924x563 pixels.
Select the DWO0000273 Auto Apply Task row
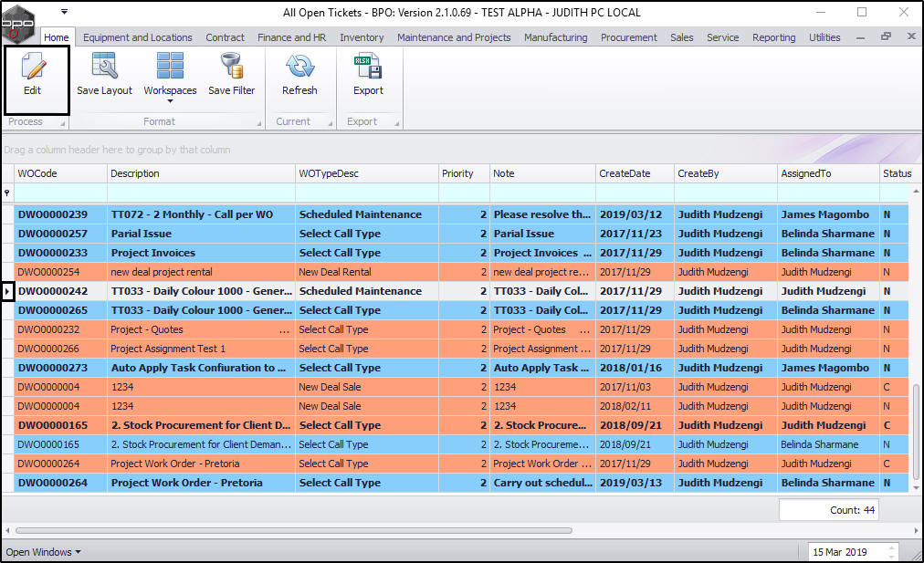(201, 368)
